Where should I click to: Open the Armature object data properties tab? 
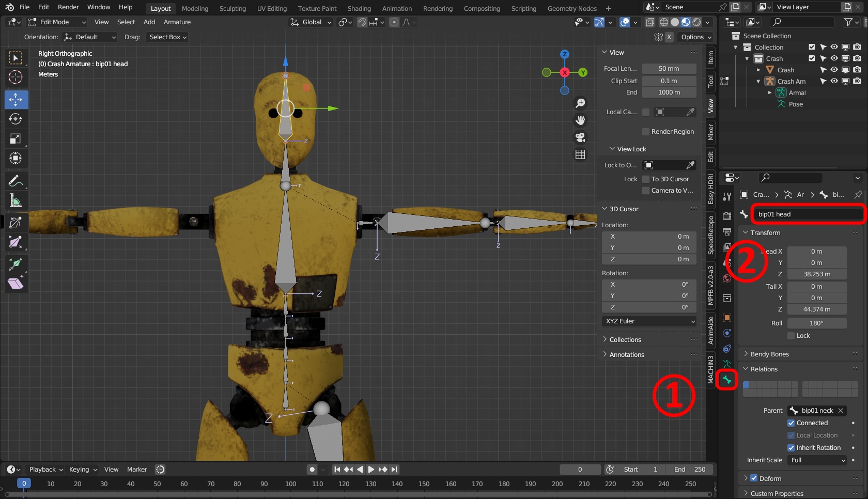(x=727, y=364)
